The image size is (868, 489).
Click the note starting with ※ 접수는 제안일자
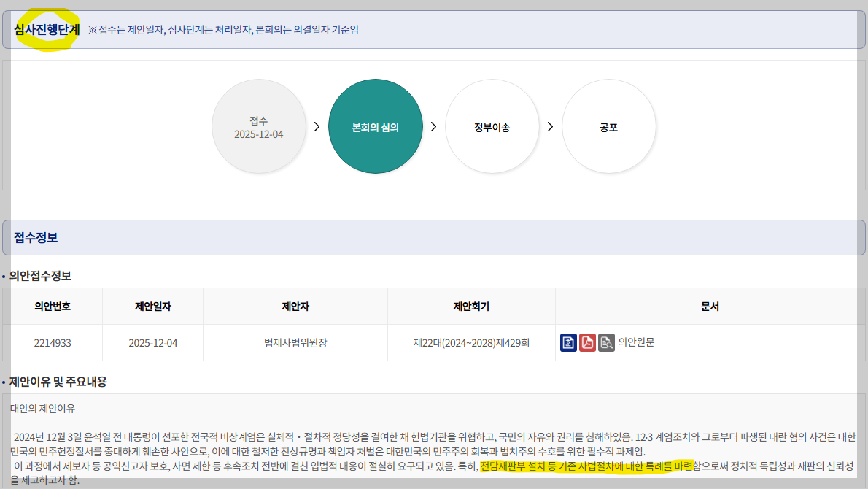pos(223,30)
